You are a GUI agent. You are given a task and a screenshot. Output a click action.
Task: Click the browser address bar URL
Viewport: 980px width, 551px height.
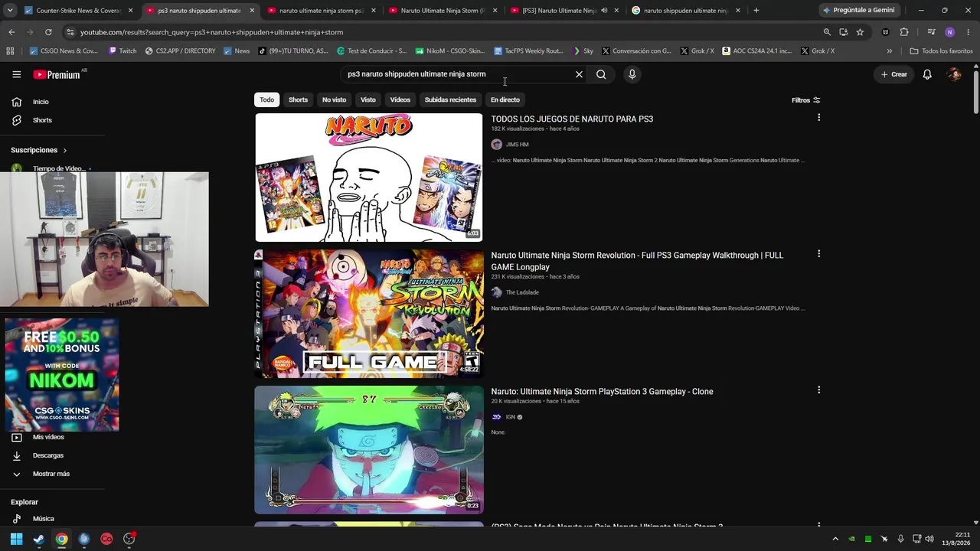[x=212, y=32]
